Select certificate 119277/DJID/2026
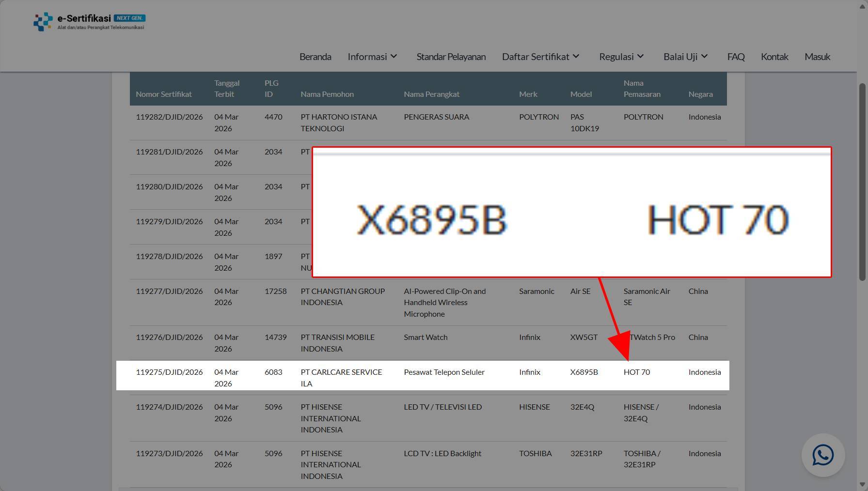The height and width of the screenshot is (491, 868). click(x=169, y=291)
